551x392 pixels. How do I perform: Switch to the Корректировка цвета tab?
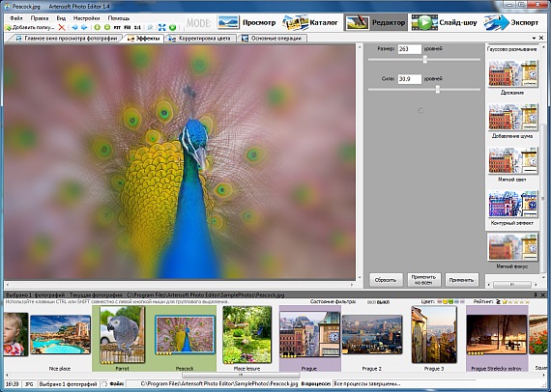tap(201, 39)
